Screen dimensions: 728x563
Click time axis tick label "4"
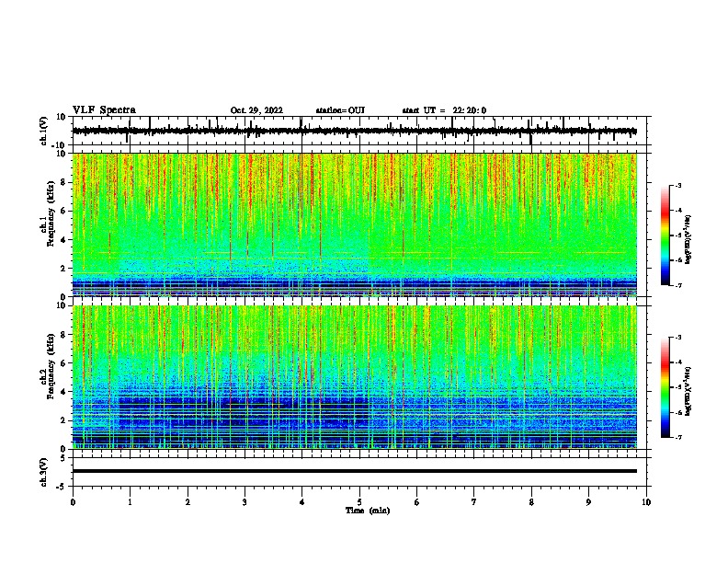pyautogui.click(x=301, y=502)
